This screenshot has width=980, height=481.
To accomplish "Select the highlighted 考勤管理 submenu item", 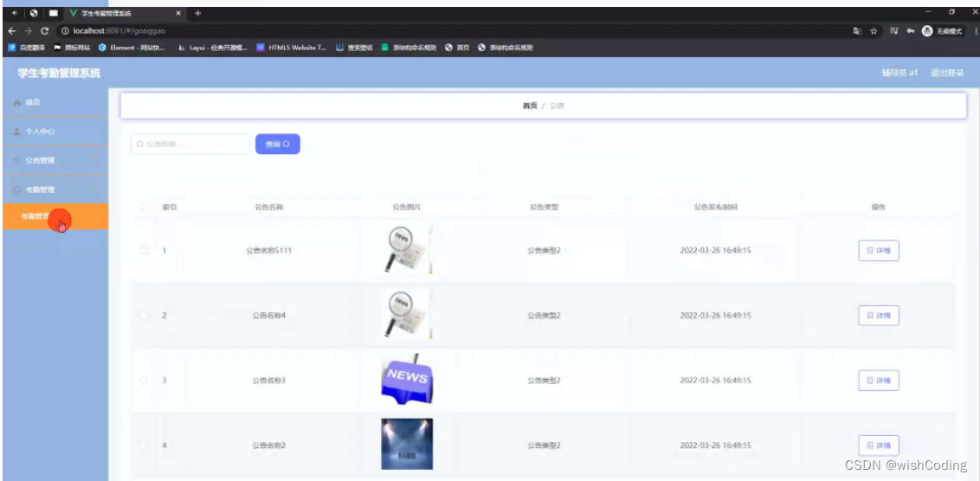I will pyautogui.click(x=55, y=217).
